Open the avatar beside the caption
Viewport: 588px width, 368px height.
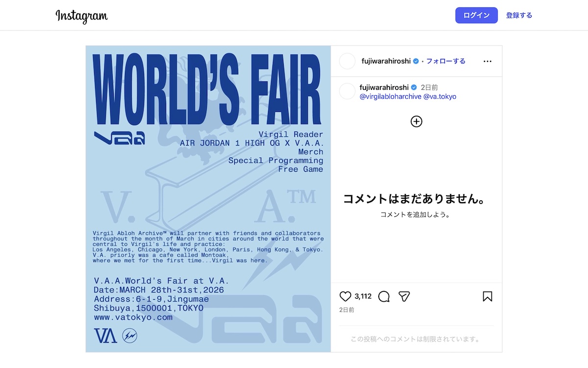coord(347,91)
